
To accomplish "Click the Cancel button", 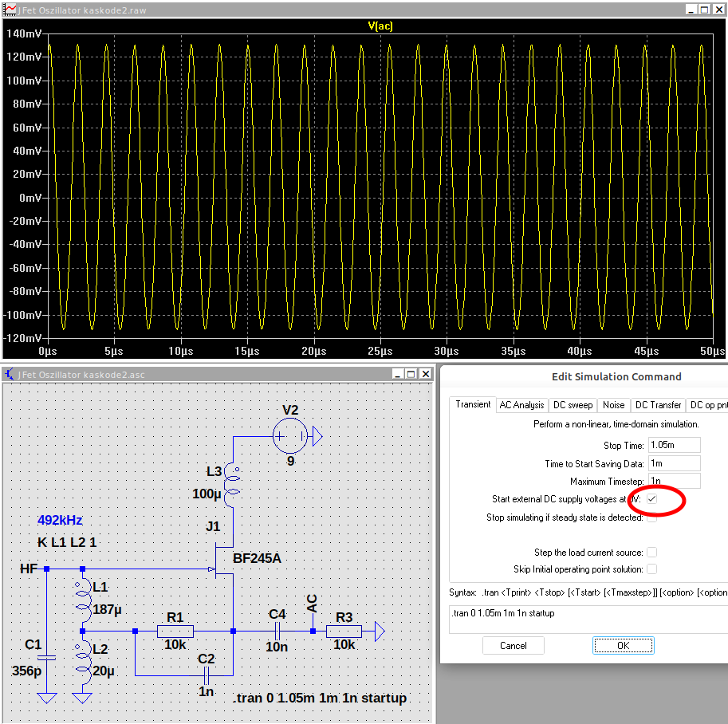I will point(513,646).
